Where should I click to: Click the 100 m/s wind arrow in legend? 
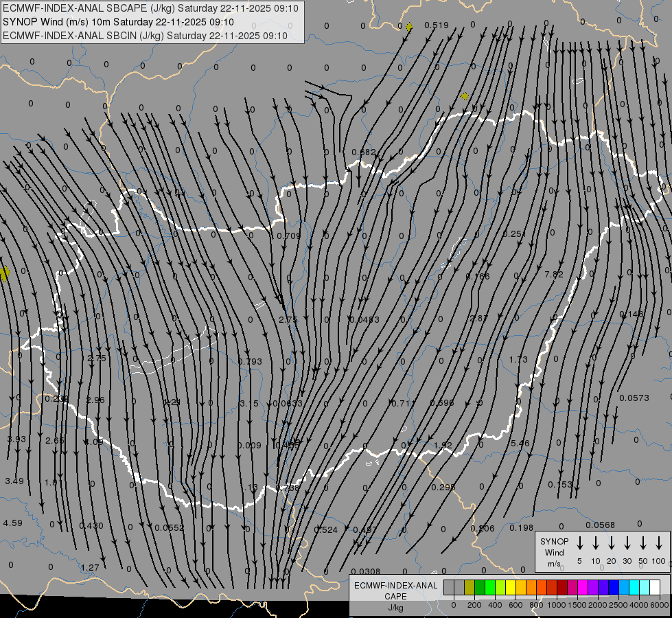pyautogui.click(x=659, y=543)
